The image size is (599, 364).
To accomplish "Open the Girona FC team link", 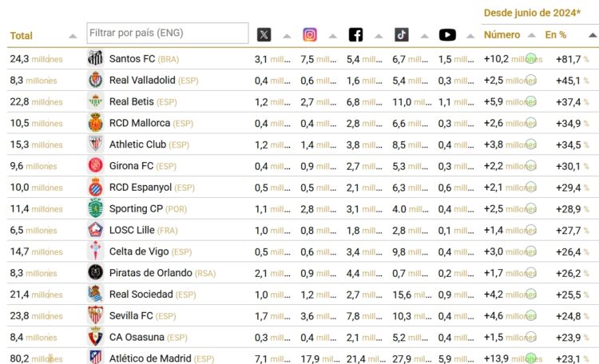I will point(132,165).
